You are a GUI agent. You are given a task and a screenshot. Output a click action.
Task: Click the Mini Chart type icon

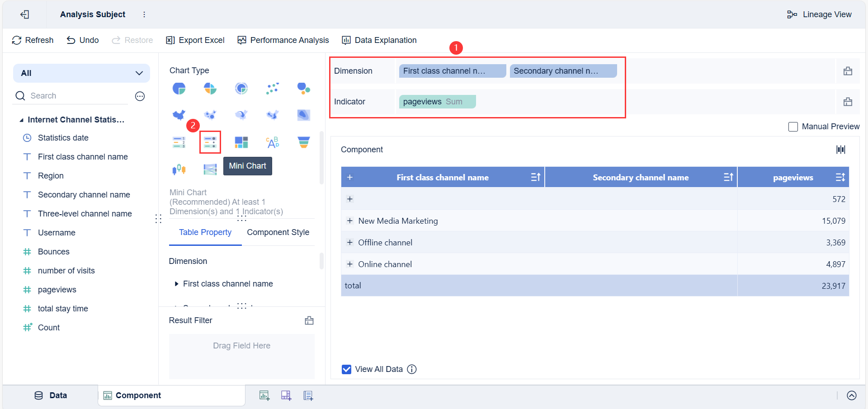(210, 142)
